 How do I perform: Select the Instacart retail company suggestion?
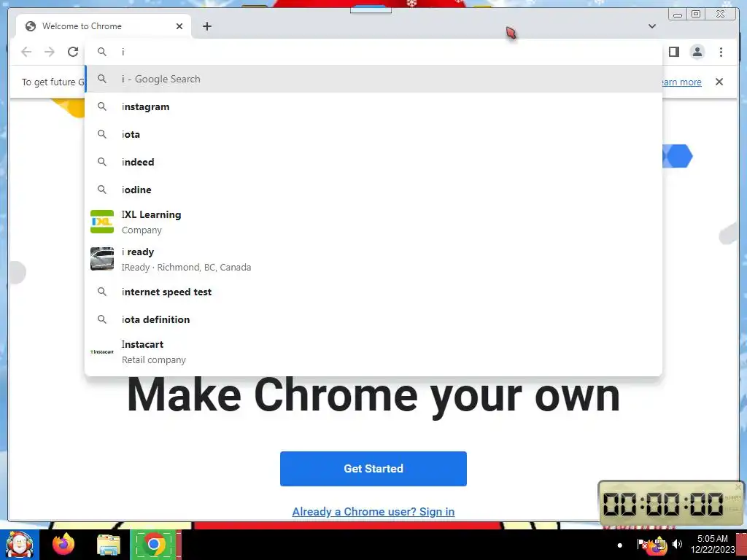click(x=373, y=352)
